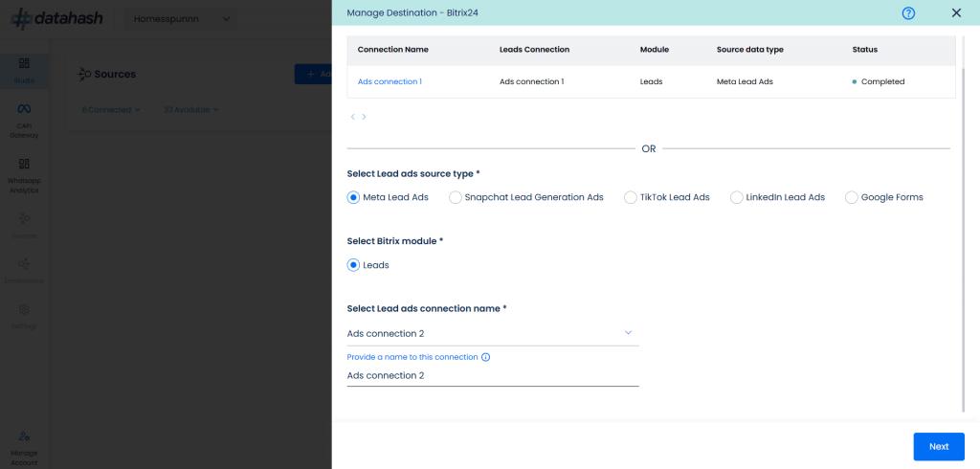The height and width of the screenshot is (469, 980).
Task: Edit the connection name text field
Action: click(493, 376)
